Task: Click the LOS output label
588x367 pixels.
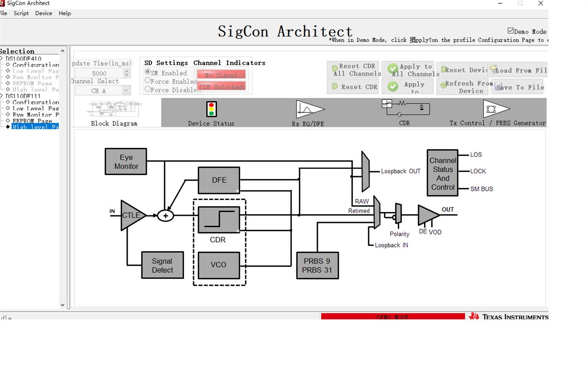Action: tap(476, 155)
